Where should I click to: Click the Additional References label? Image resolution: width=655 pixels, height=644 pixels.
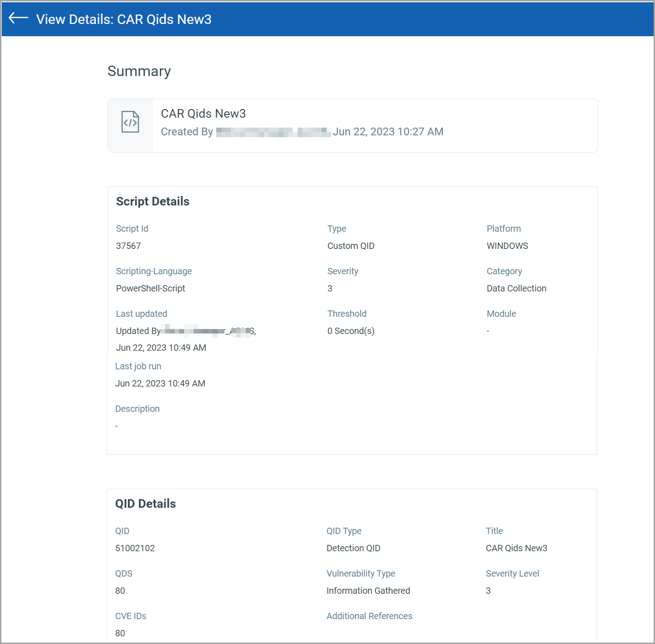tap(369, 616)
